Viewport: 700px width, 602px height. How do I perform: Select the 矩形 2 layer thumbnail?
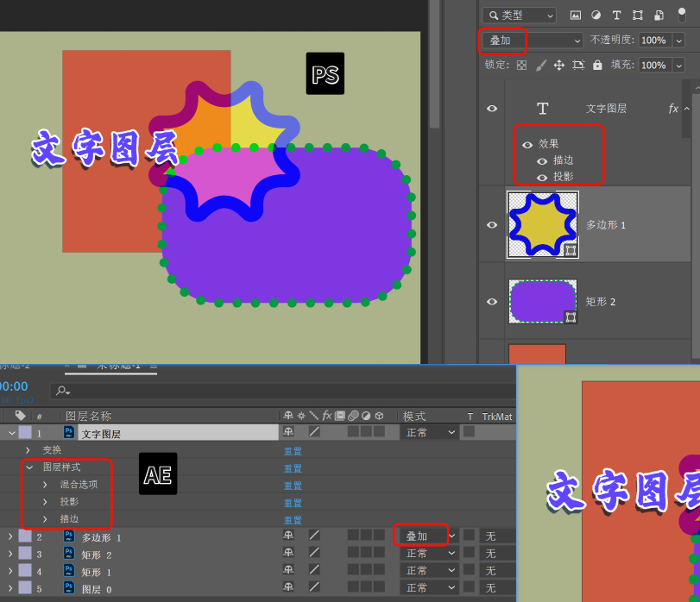click(x=543, y=302)
